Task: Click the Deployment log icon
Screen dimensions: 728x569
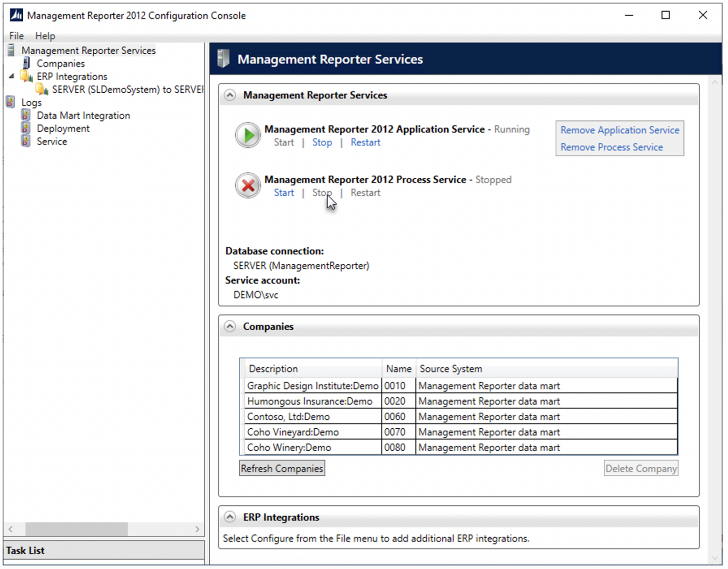Action: click(25, 128)
